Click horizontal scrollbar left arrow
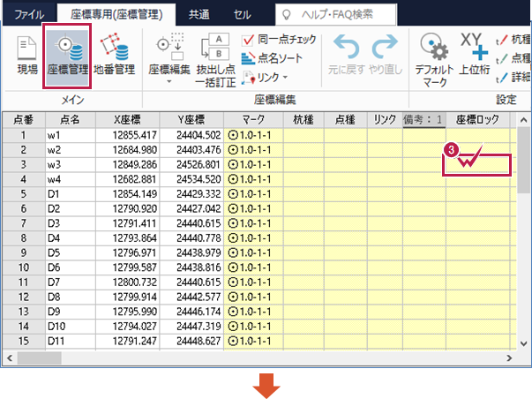This screenshot has width=532, height=399. [10, 358]
